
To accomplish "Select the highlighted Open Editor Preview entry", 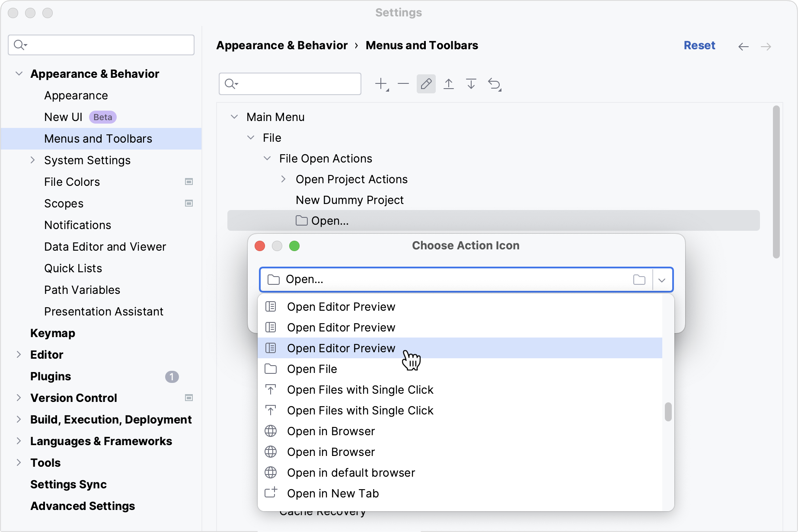I will coord(460,348).
